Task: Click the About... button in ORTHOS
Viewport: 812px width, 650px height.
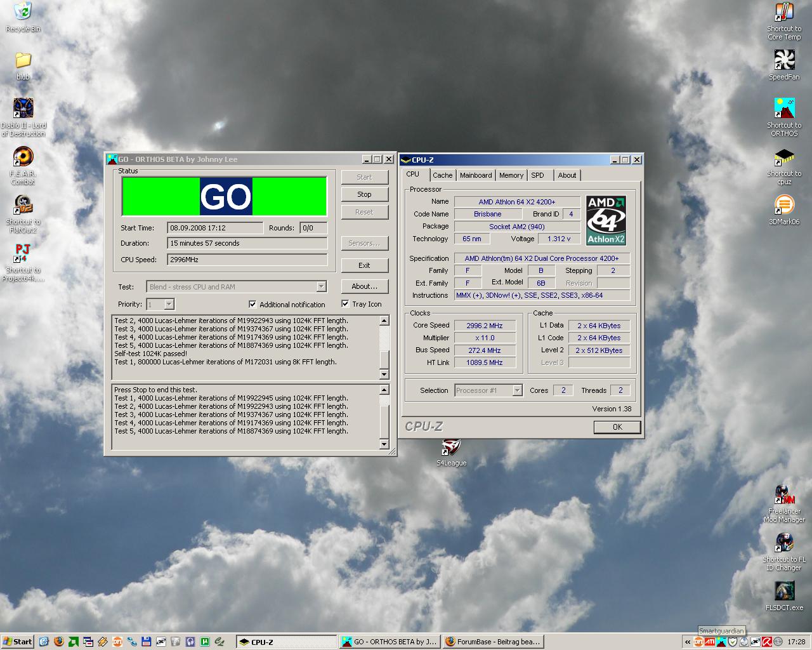Action: 364,286
